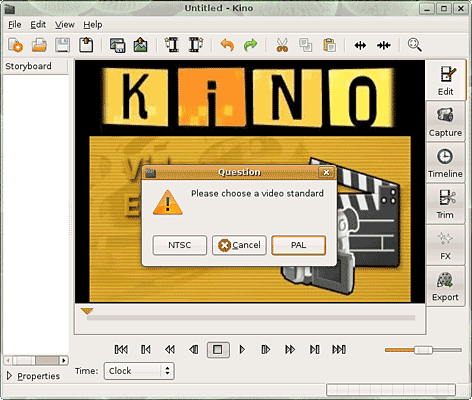Switch to the Trim mode tab
Image resolution: width=472 pixels, height=400 pixels.
coord(445,204)
